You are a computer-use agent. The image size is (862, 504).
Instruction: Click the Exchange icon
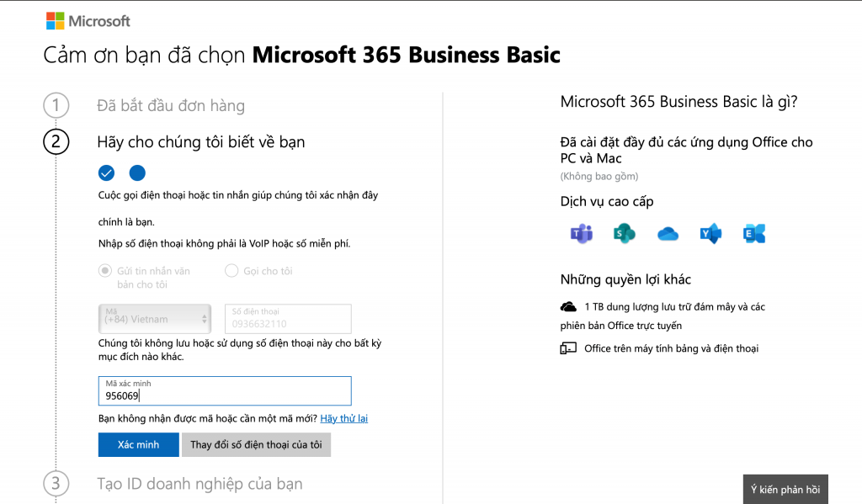click(753, 234)
